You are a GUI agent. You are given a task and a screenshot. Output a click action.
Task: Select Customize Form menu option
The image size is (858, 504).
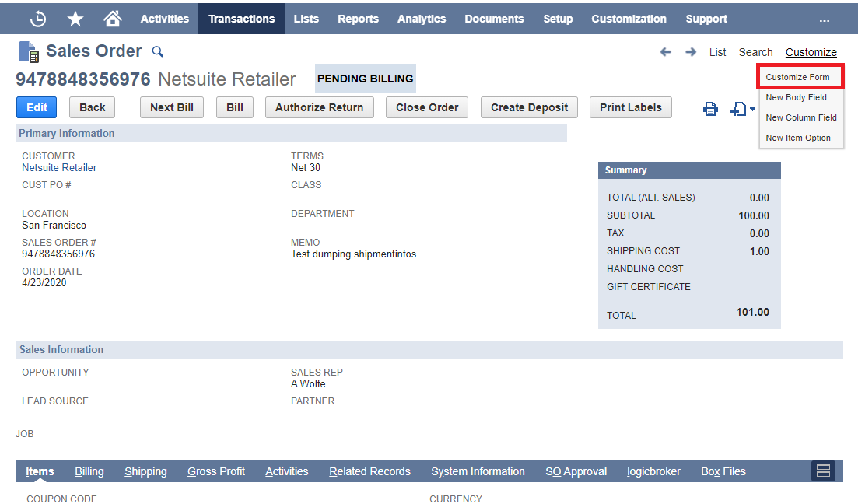[797, 77]
